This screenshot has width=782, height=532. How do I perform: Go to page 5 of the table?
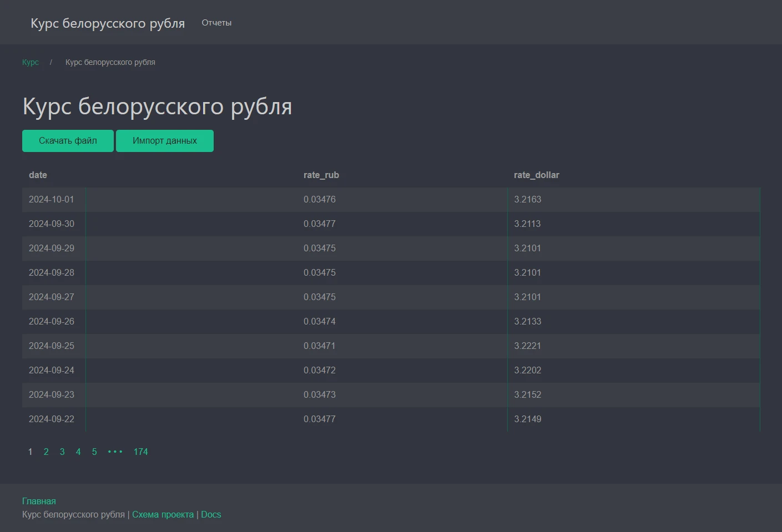(94, 452)
